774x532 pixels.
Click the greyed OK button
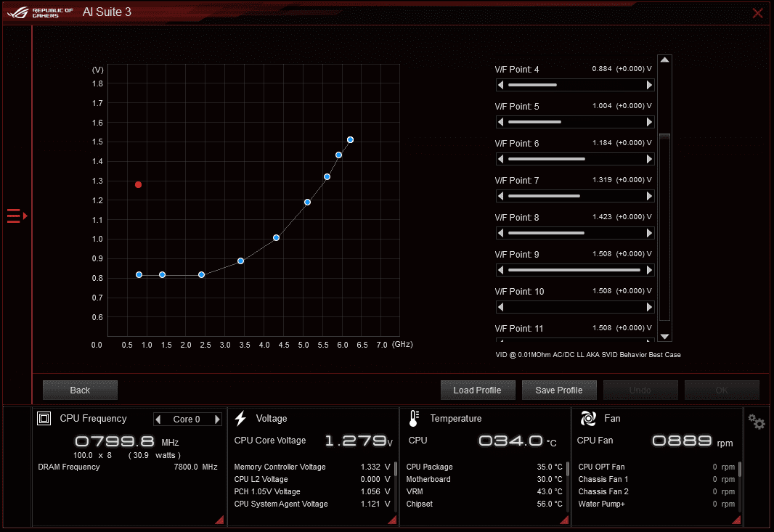tap(722, 390)
